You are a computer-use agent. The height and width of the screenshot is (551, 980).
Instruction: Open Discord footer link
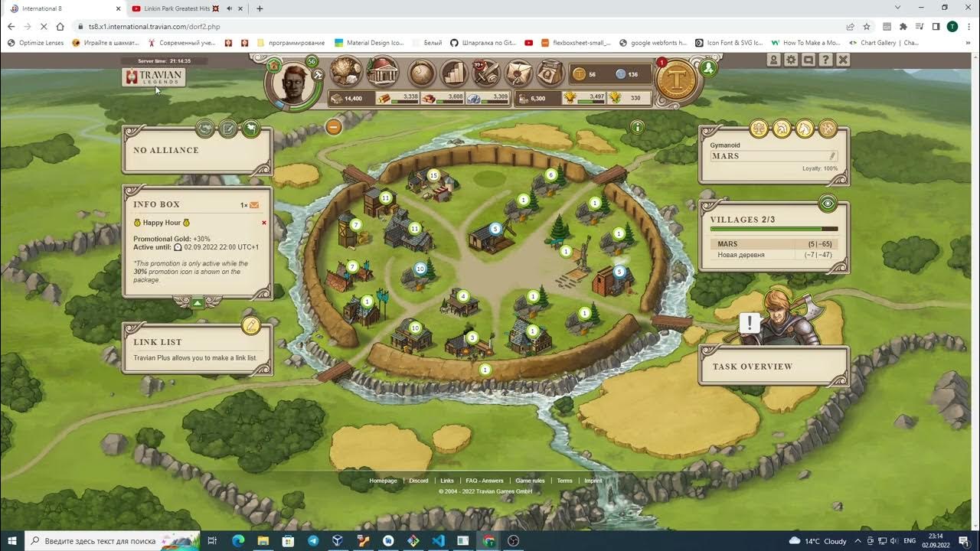coord(419,481)
